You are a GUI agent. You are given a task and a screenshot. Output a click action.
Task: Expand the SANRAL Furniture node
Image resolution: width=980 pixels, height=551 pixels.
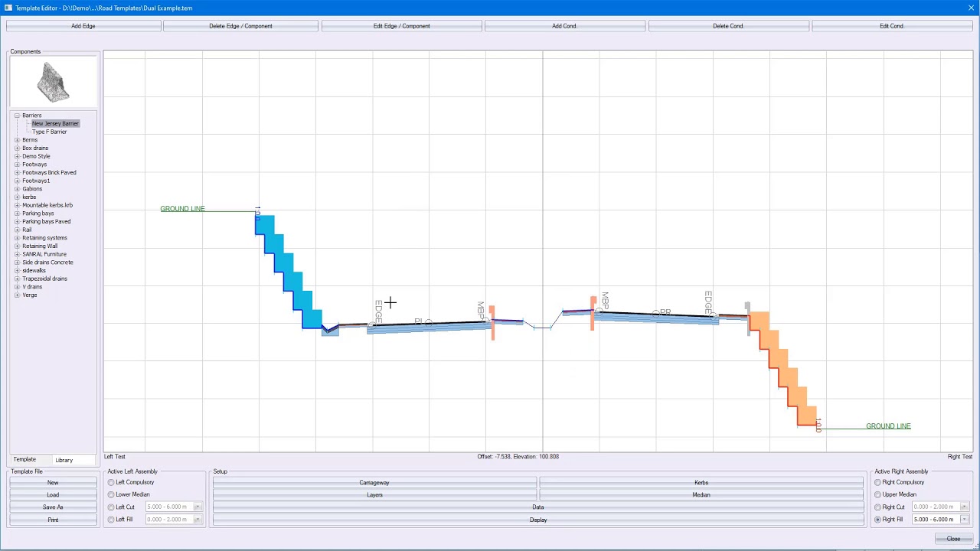click(17, 254)
